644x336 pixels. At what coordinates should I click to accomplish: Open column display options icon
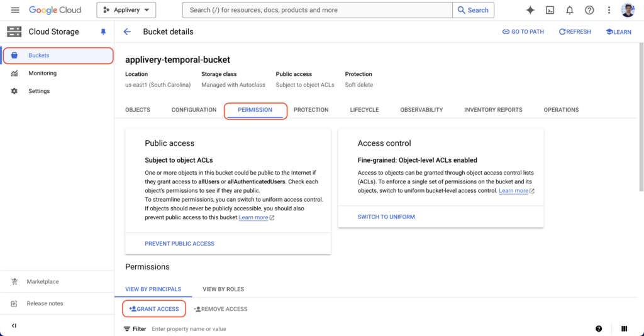625,328
